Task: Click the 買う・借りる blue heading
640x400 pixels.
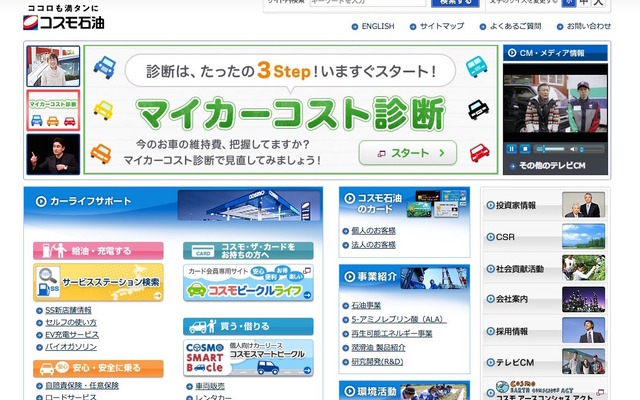Action: (x=248, y=327)
